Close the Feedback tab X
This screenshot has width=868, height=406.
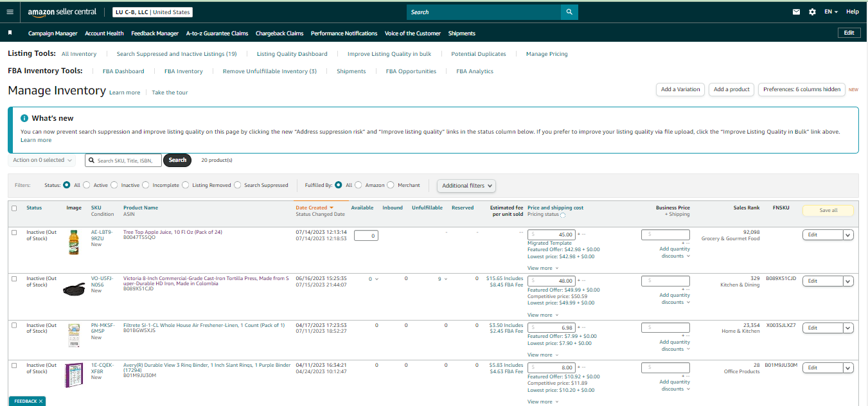click(41, 401)
